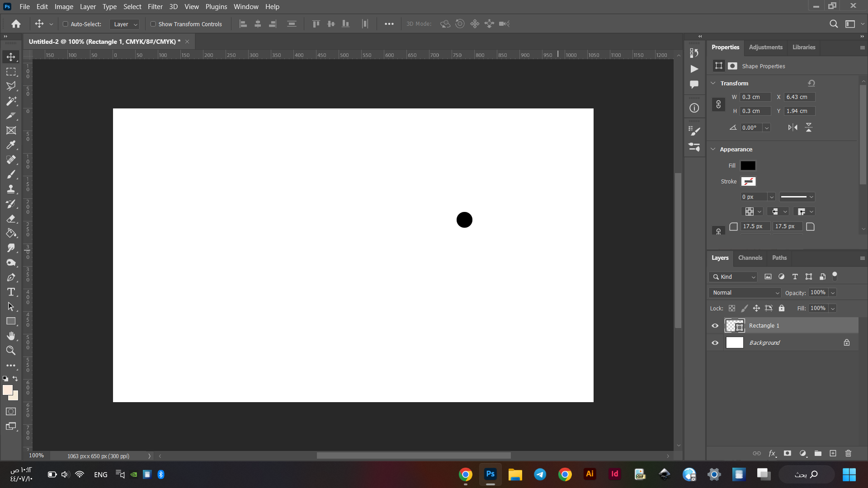Collapse the Transform section

pyautogui.click(x=713, y=83)
